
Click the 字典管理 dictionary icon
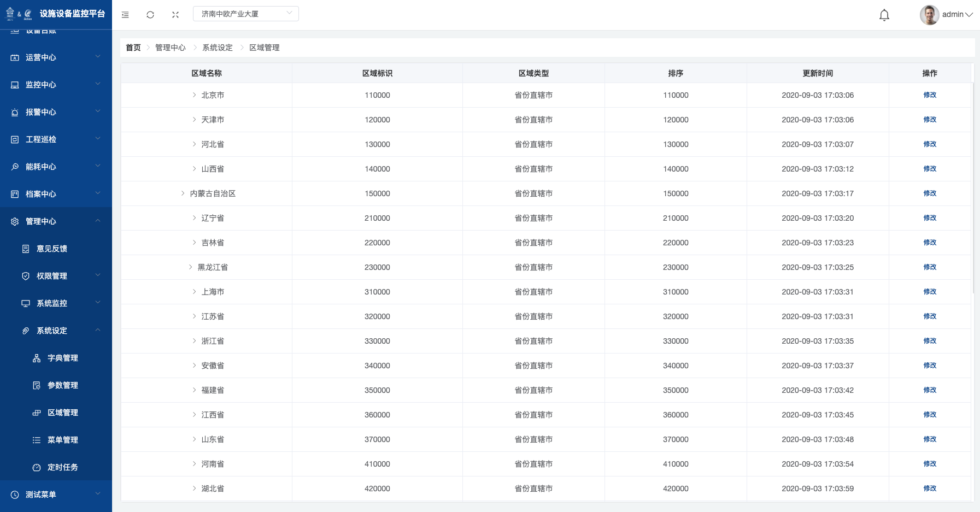[37, 358]
